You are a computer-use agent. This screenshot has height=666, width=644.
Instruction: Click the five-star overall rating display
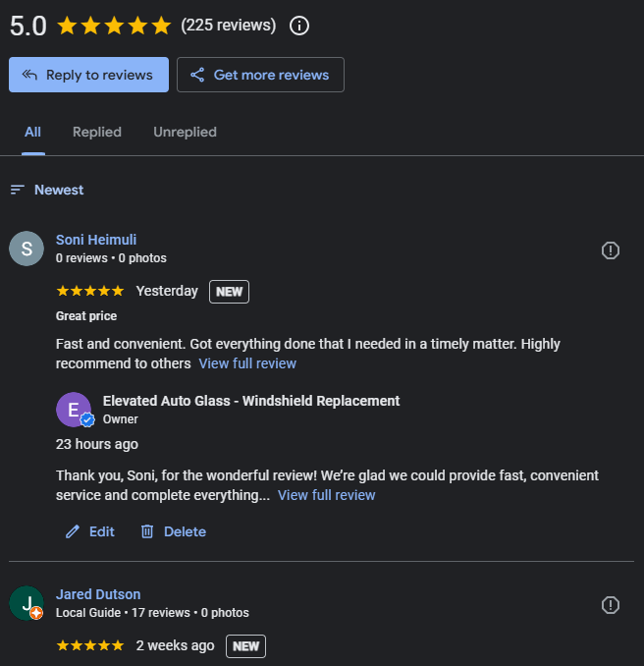(x=114, y=26)
